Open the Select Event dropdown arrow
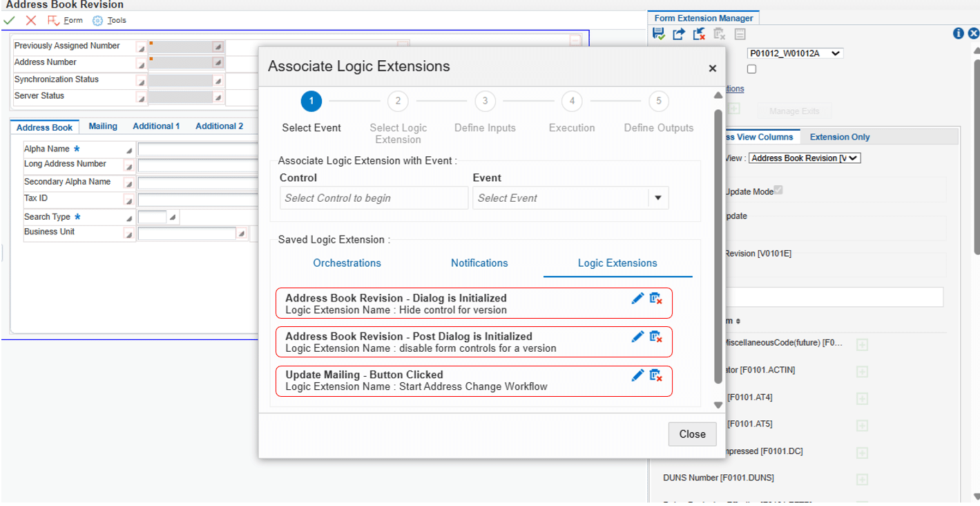Screen dimensions: 980x506 pos(657,198)
